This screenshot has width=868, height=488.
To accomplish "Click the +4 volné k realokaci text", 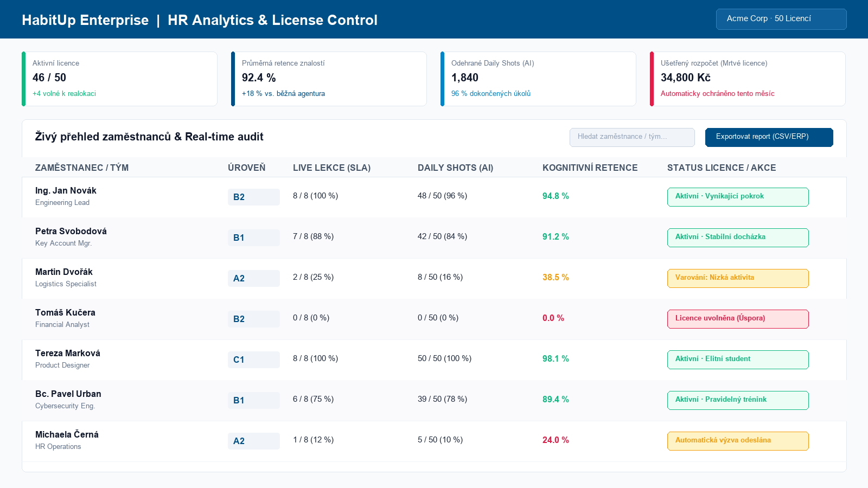I will pos(64,94).
